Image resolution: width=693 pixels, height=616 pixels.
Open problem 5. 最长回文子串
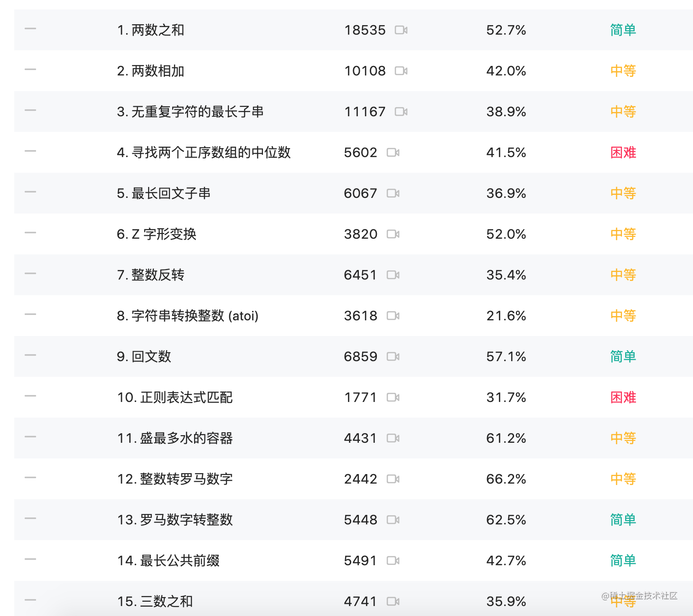tap(164, 193)
